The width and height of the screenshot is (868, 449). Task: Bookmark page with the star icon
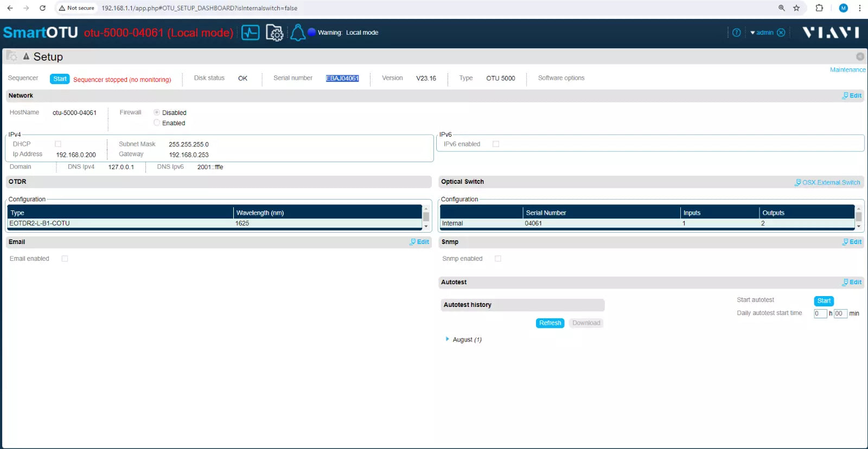pos(796,8)
